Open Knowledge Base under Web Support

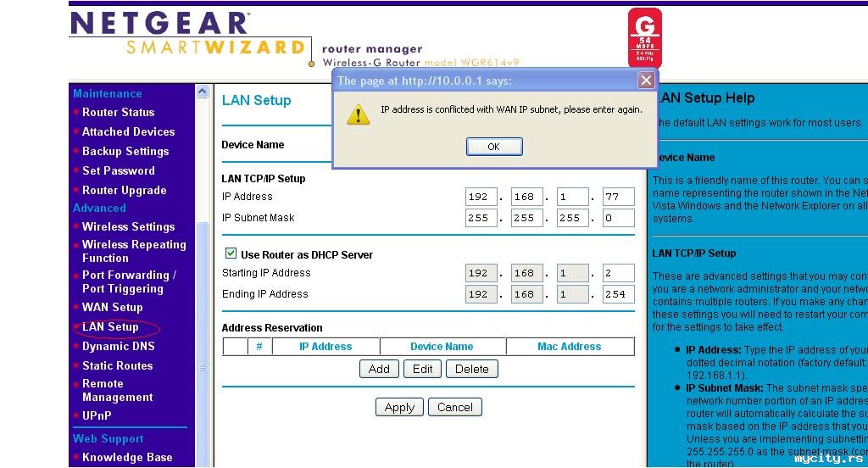pyautogui.click(x=127, y=458)
